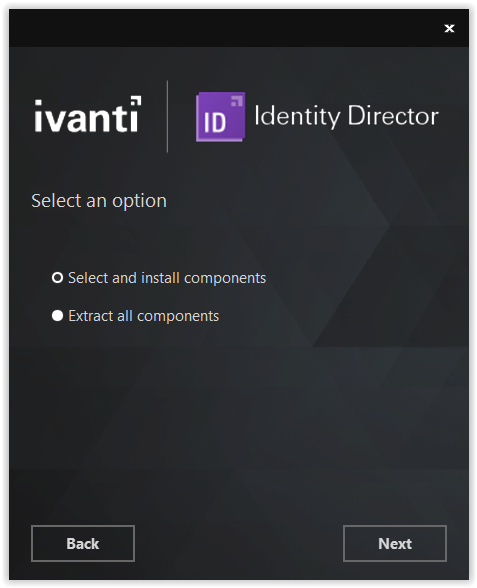The image size is (477, 588).
Task: Click the Identity Director title text
Action: click(x=346, y=116)
